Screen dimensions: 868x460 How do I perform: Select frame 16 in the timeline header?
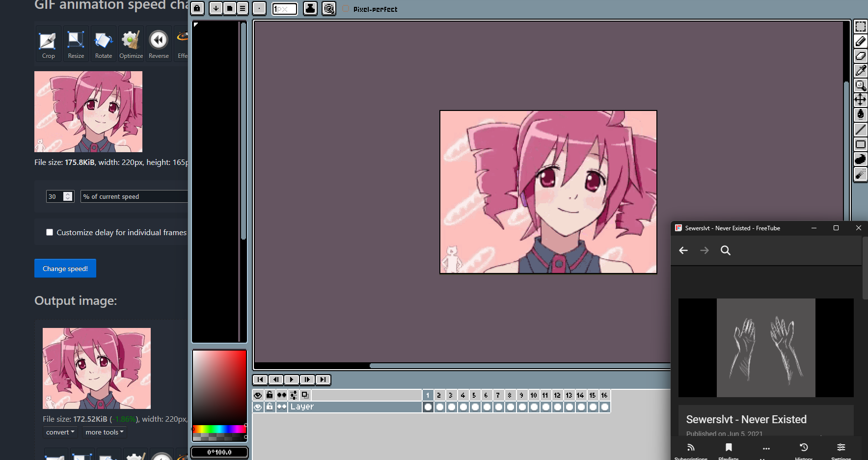coord(604,395)
